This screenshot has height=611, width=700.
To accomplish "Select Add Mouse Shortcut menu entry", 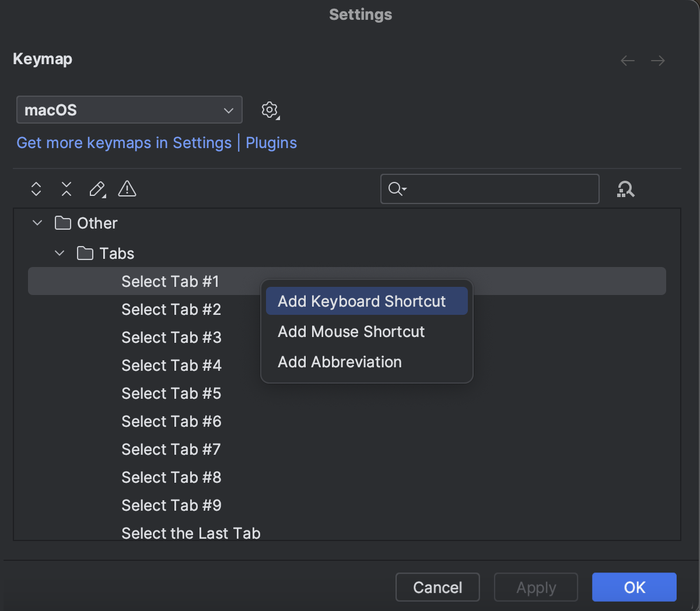I will 351,332.
